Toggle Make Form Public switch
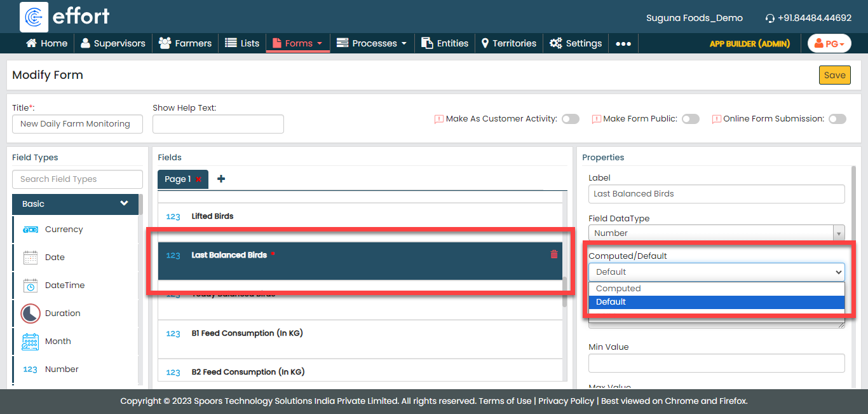 tap(690, 119)
